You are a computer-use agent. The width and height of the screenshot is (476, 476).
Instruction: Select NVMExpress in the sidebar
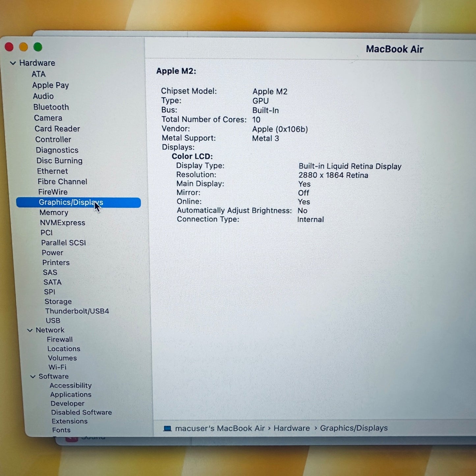63,223
